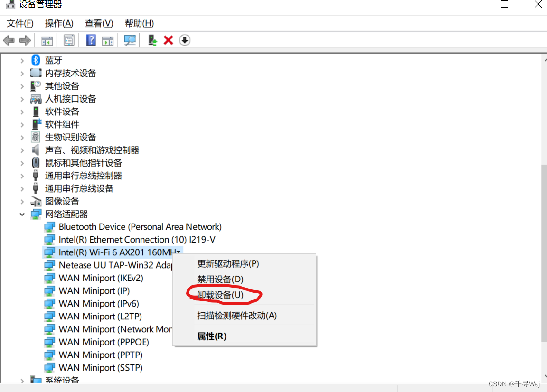Expand the 通用串行总线控制器 tree node
The width and height of the screenshot is (547, 392).
22,176
